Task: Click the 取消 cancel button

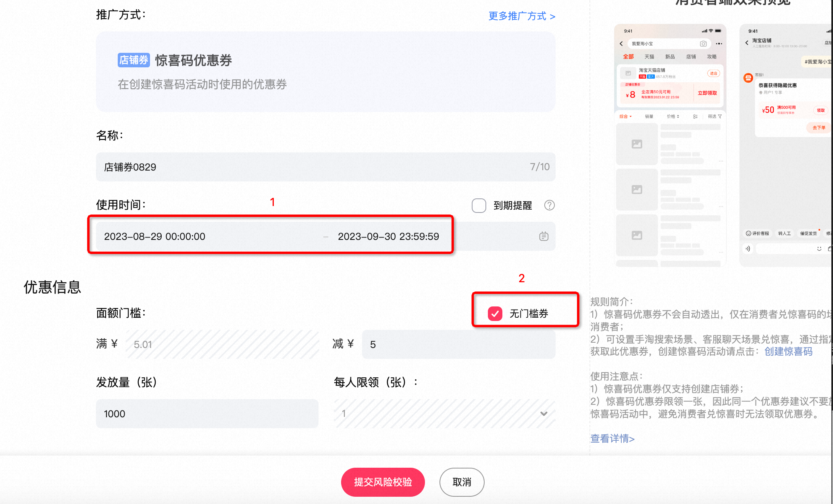Action: (462, 482)
